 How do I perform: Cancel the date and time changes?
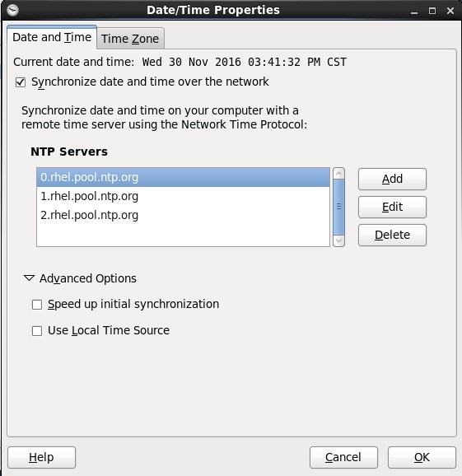[343, 457]
